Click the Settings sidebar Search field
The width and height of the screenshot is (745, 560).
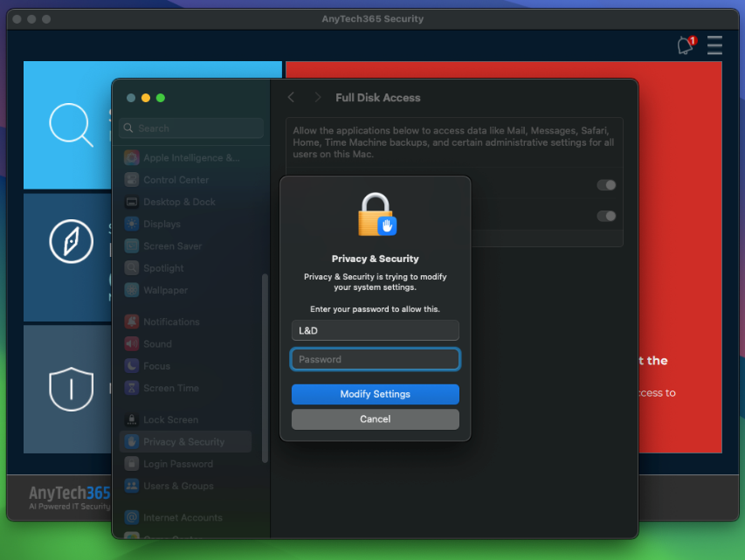pos(191,128)
